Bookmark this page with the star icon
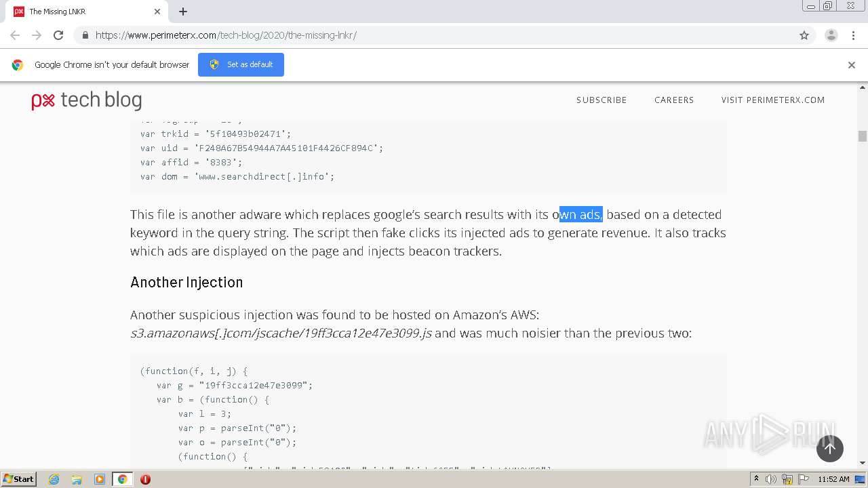Image resolution: width=868 pixels, height=488 pixels. point(804,35)
